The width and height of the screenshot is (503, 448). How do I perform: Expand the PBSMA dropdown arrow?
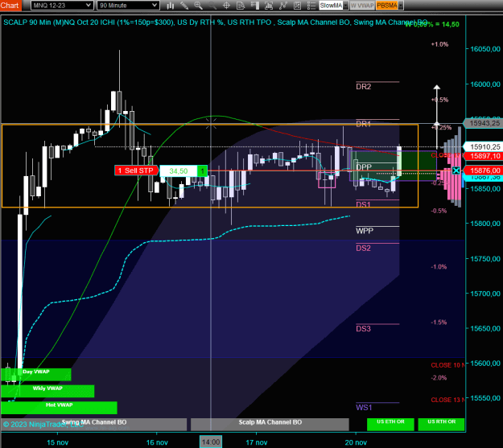(401, 6)
